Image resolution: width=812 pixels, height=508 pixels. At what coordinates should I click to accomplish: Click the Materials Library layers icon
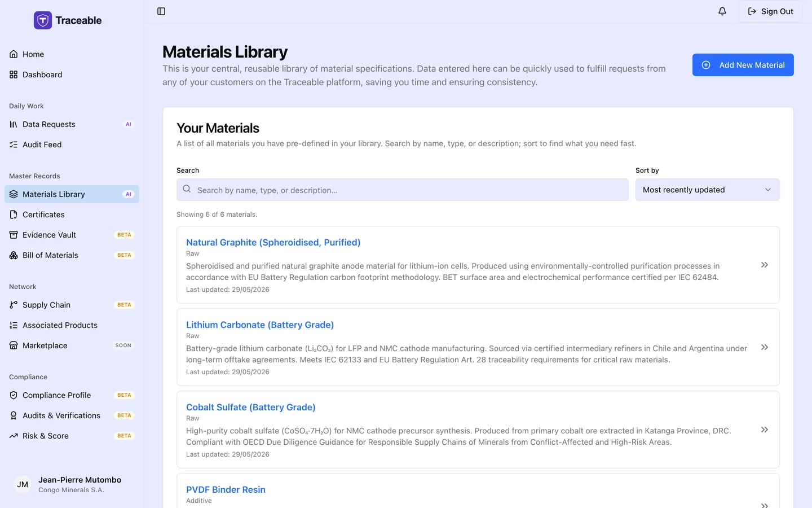[x=14, y=194]
